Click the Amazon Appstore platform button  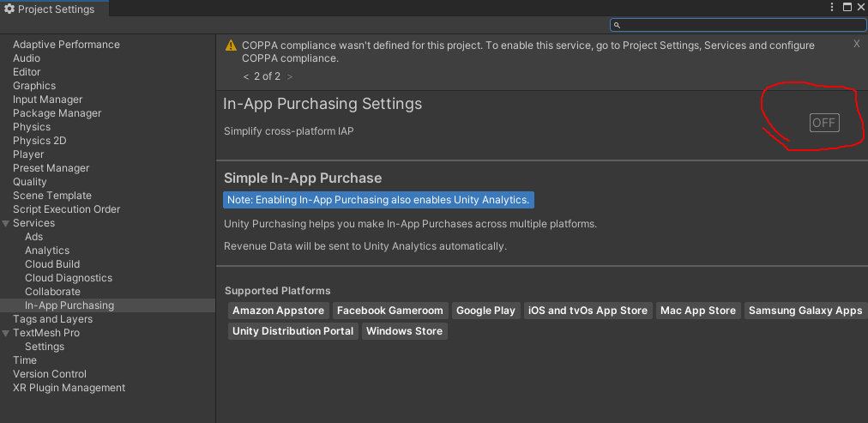(278, 311)
